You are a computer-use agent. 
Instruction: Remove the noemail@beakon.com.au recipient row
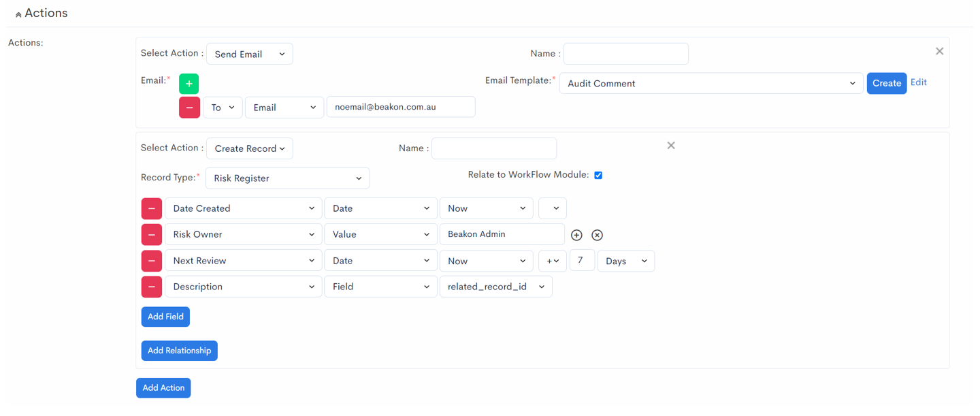point(189,108)
